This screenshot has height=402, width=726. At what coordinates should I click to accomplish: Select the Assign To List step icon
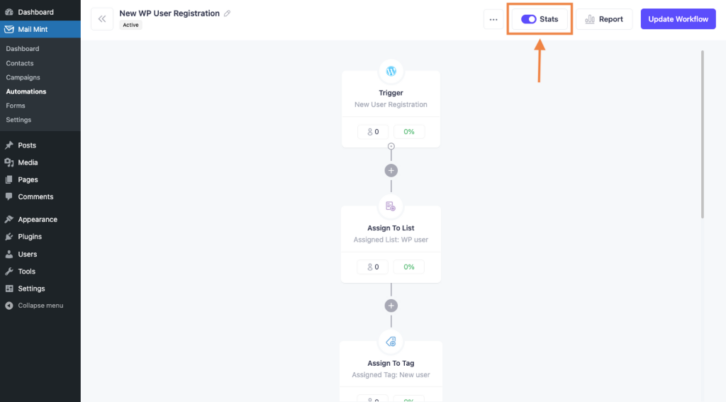pos(391,206)
